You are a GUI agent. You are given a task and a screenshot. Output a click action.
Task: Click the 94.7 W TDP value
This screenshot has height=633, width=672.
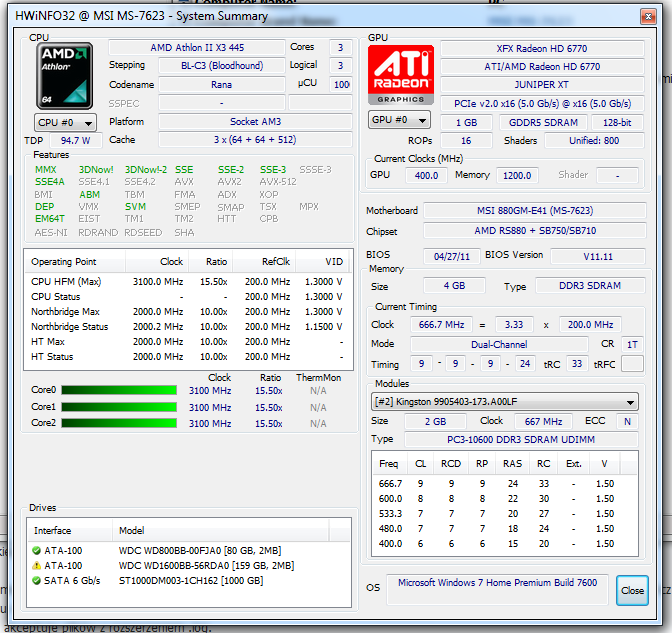(76, 141)
